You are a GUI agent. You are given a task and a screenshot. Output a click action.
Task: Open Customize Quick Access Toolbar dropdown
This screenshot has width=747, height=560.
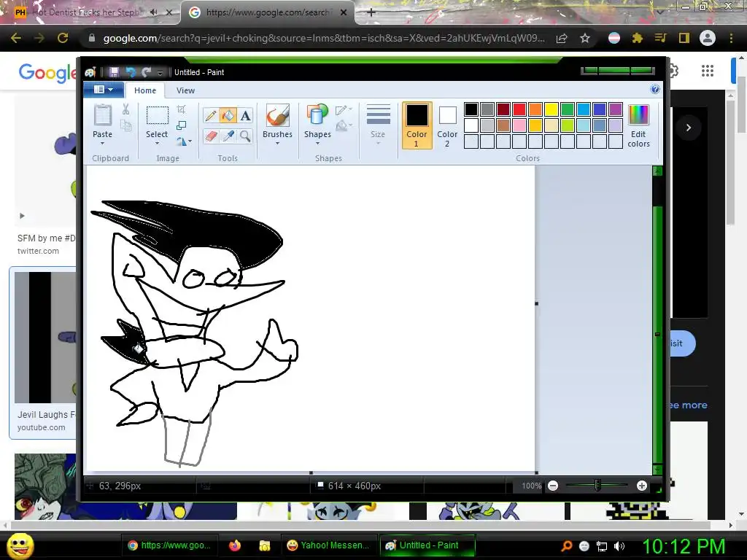[x=160, y=72]
